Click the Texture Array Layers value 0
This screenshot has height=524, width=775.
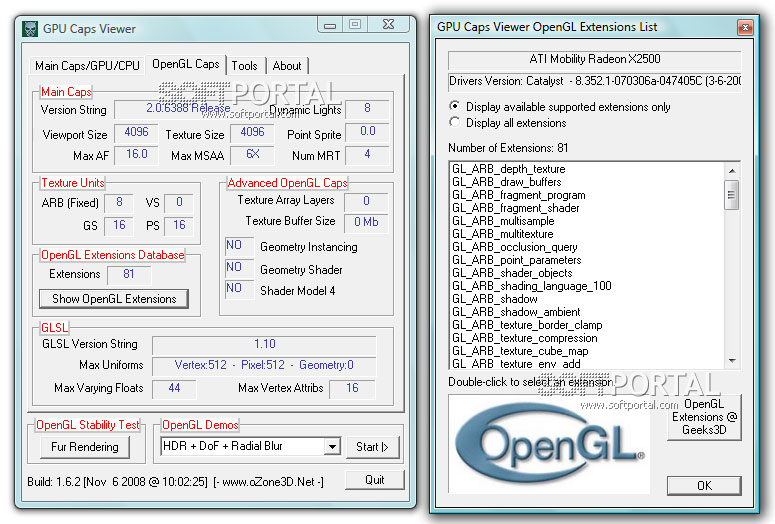(366, 202)
